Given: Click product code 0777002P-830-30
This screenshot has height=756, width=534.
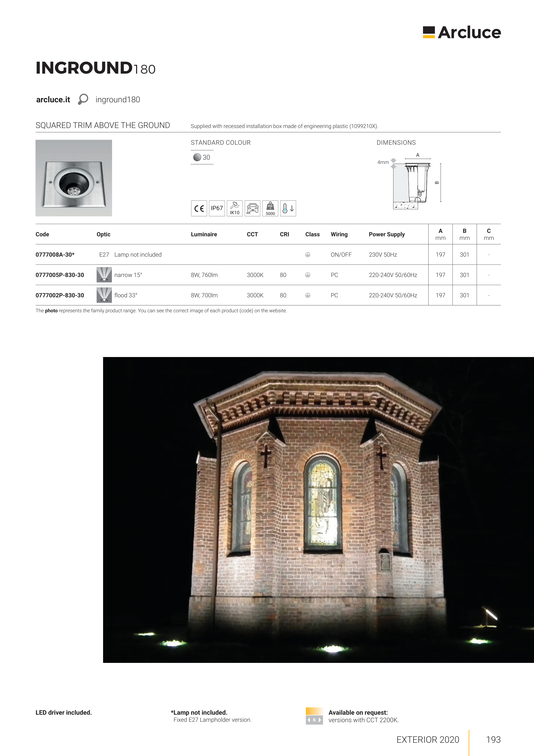Looking at the screenshot, I should point(59,295).
